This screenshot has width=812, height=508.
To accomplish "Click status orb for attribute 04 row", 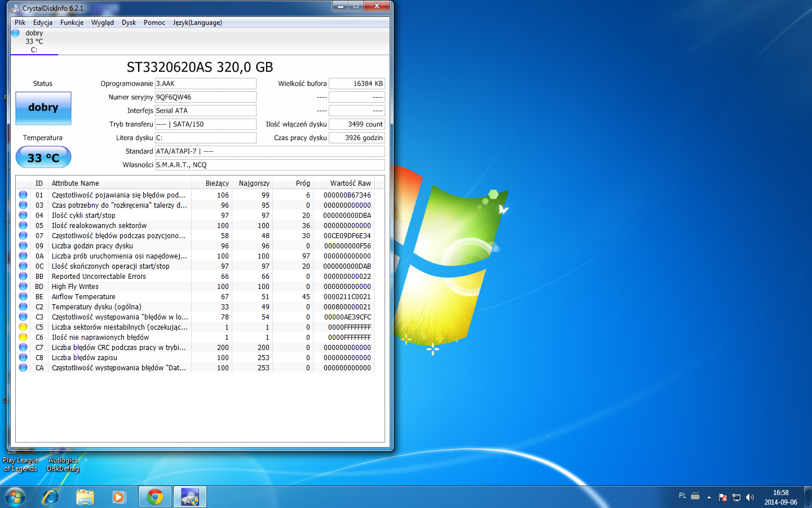I will [x=23, y=215].
